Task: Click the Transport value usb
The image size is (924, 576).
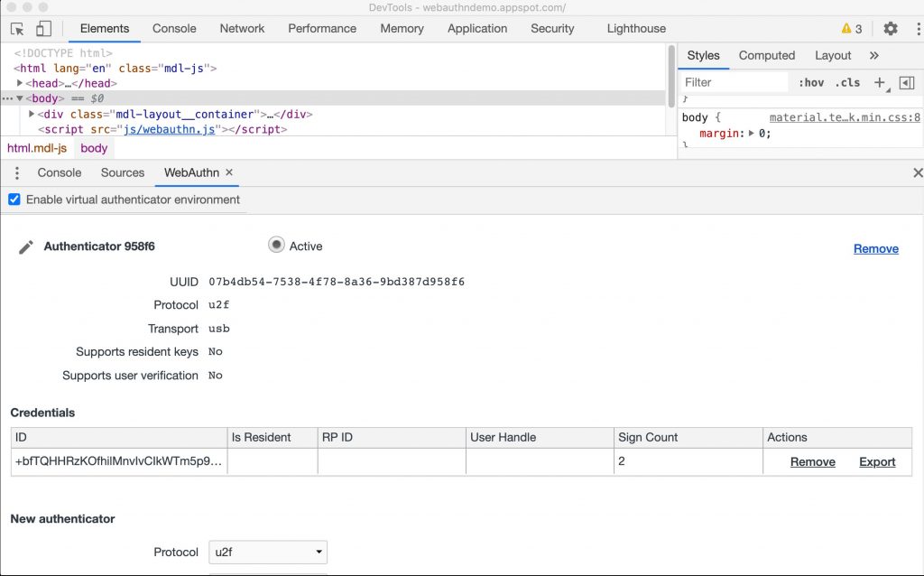Action: pos(218,329)
